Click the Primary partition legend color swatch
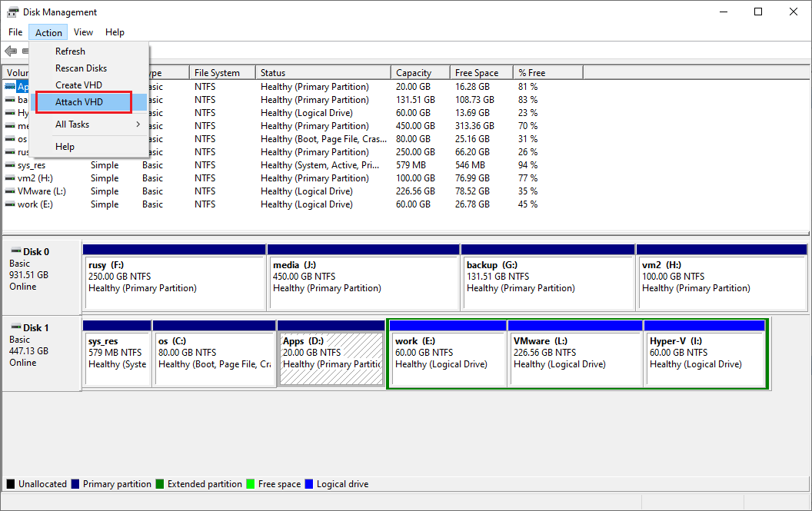The height and width of the screenshot is (511, 812). click(x=75, y=484)
